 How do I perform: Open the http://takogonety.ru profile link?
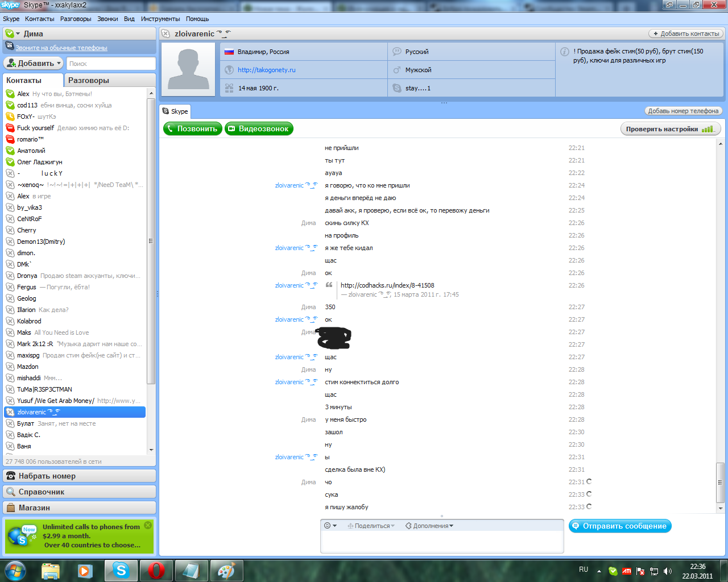[267, 70]
